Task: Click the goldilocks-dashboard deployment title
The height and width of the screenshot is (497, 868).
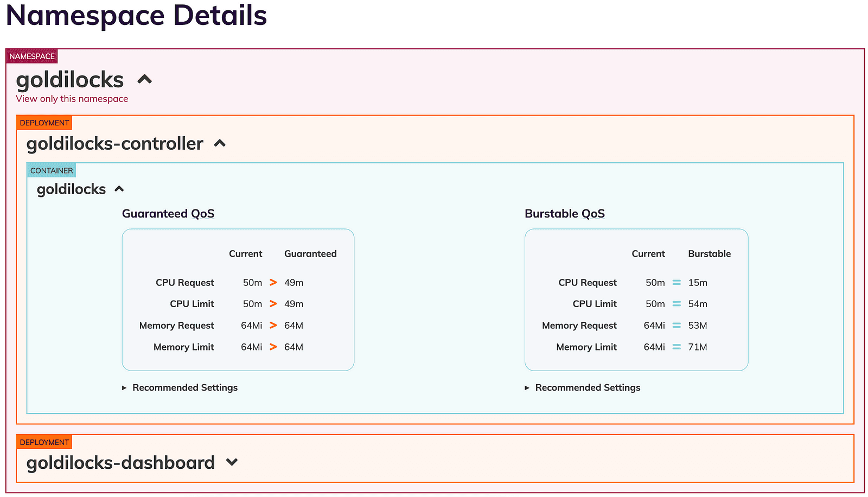Action: click(120, 462)
